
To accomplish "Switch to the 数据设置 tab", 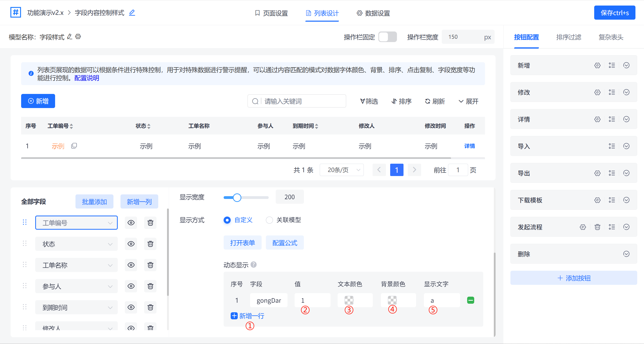I will (x=373, y=13).
